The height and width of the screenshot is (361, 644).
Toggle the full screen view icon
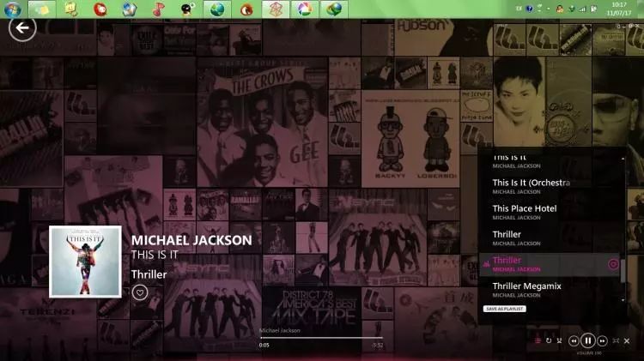pyautogui.click(x=616, y=340)
